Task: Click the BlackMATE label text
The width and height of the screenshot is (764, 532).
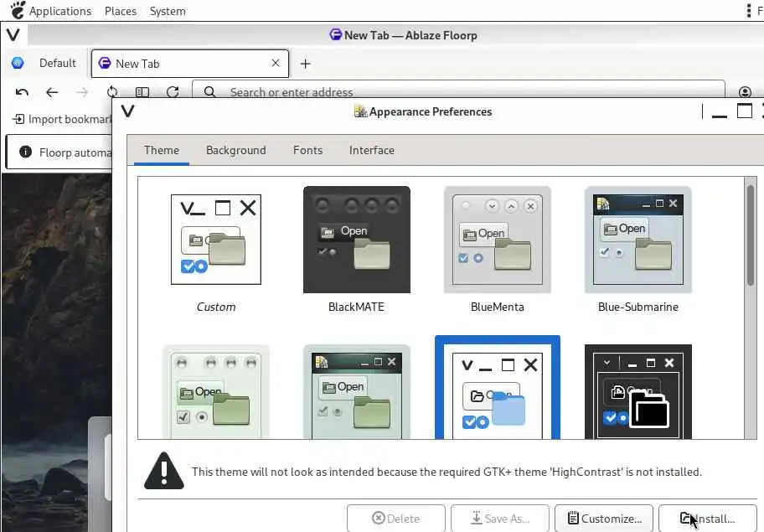Action: 356,307
